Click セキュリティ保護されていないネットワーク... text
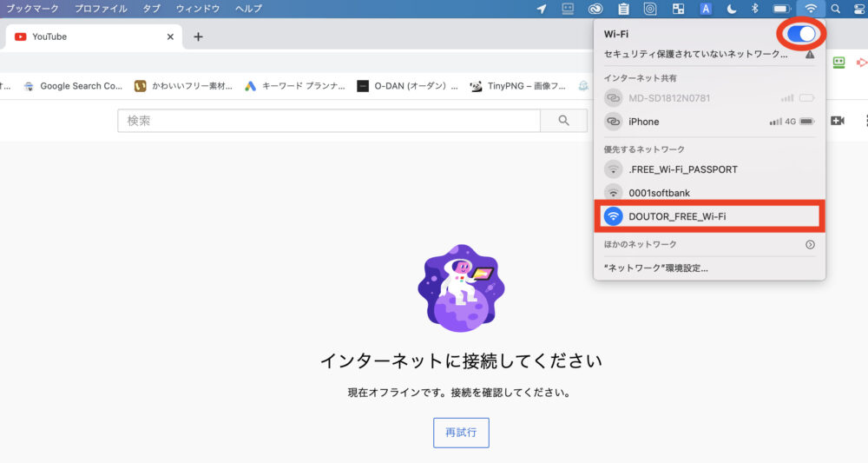 [x=695, y=54]
